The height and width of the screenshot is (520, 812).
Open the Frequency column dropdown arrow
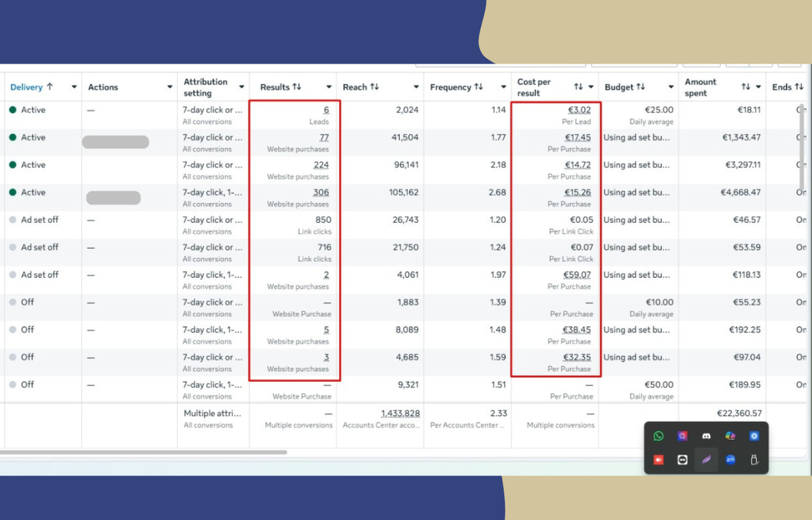(503, 87)
